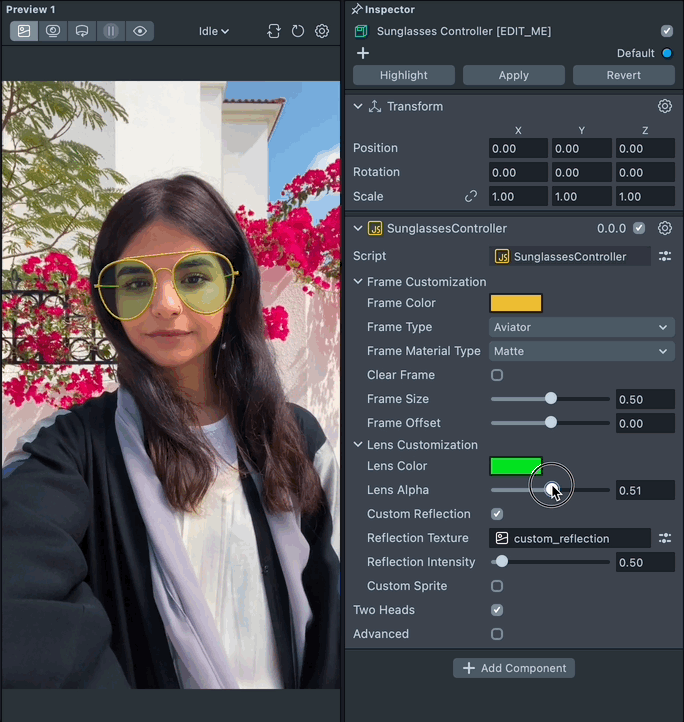Open the Idle state dropdown in Preview

point(214,31)
